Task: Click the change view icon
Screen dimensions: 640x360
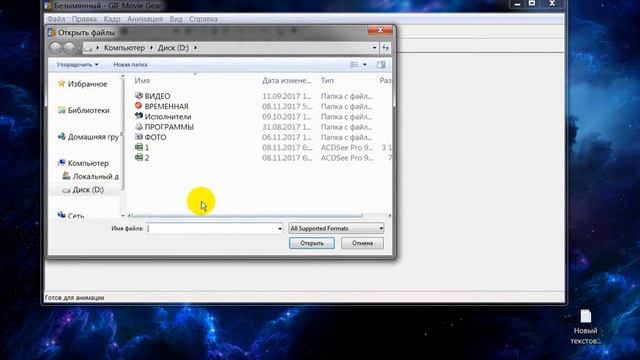Action: click(x=354, y=64)
